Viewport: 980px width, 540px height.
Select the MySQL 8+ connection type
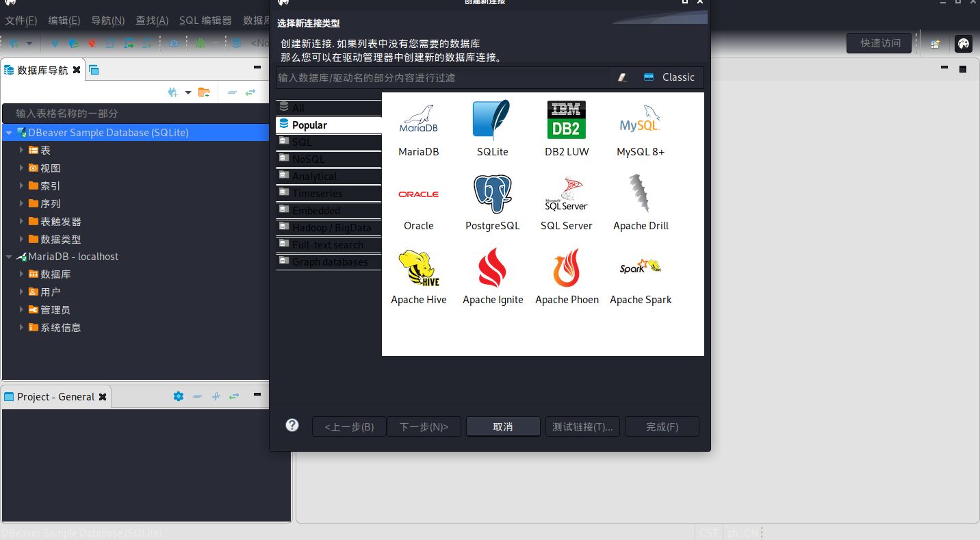640,127
